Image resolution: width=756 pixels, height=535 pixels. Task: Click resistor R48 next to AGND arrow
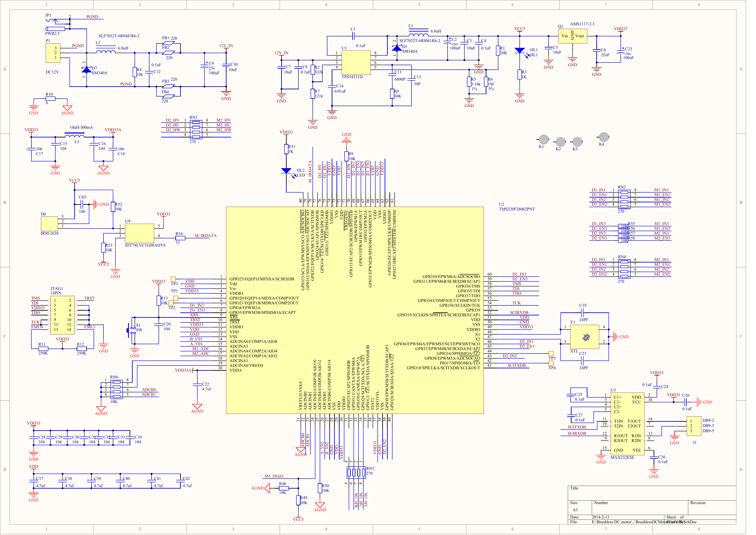click(284, 488)
